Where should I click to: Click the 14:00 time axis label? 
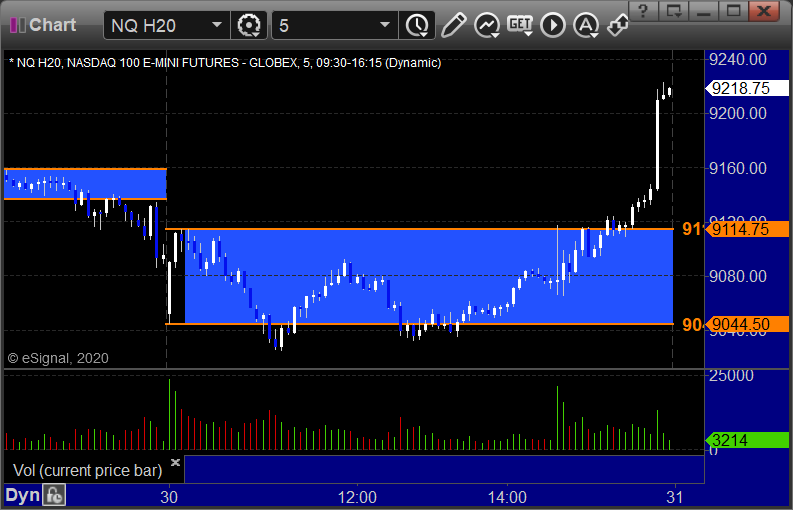[x=507, y=497]
